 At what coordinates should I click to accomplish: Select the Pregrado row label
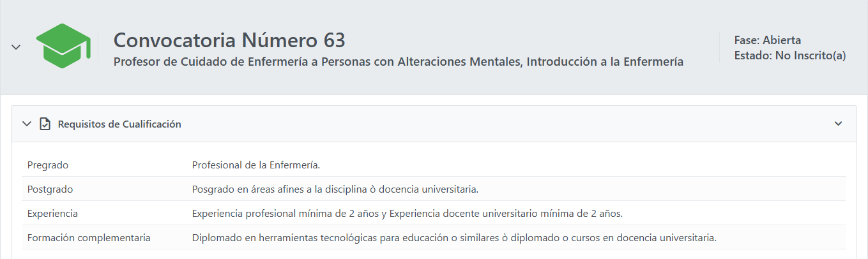[48, 165]
